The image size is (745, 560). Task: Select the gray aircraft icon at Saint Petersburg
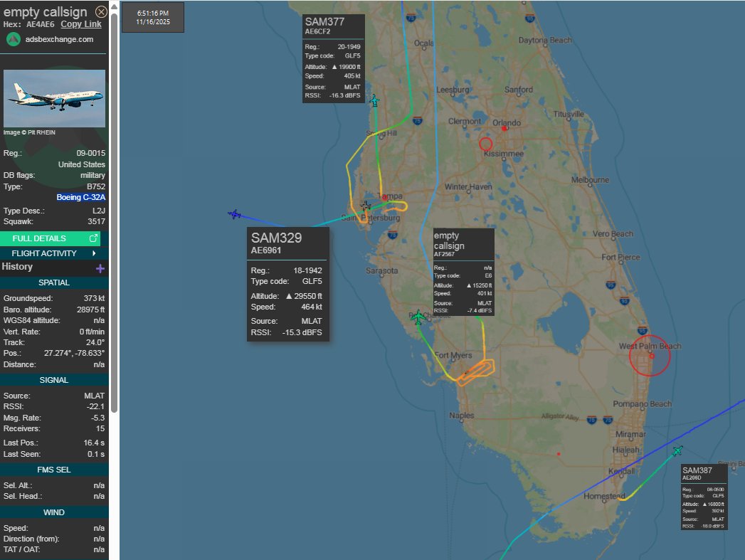click(365, 206)
